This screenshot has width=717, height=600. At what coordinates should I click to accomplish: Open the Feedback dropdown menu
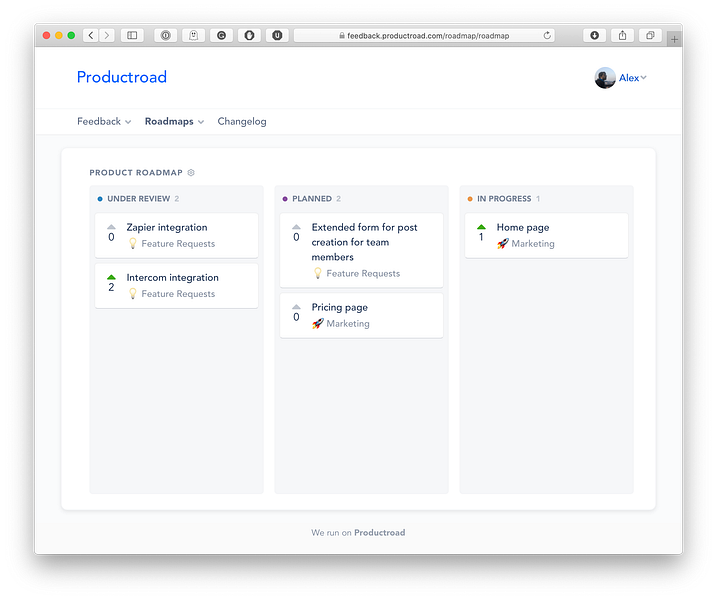coord(104,121)
